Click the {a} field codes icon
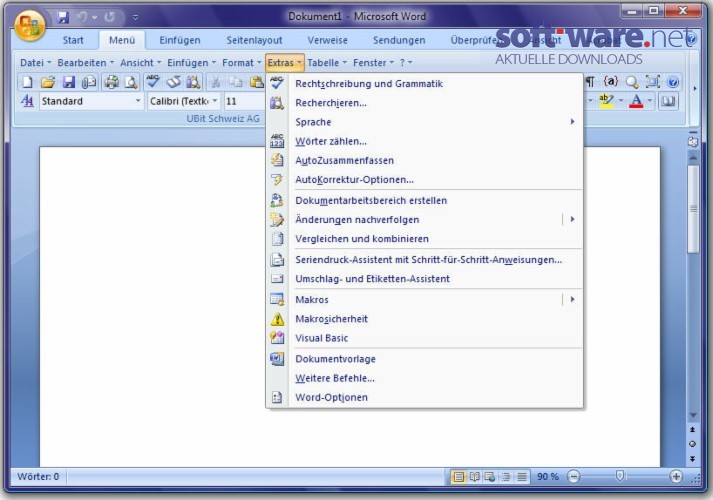 610,81
